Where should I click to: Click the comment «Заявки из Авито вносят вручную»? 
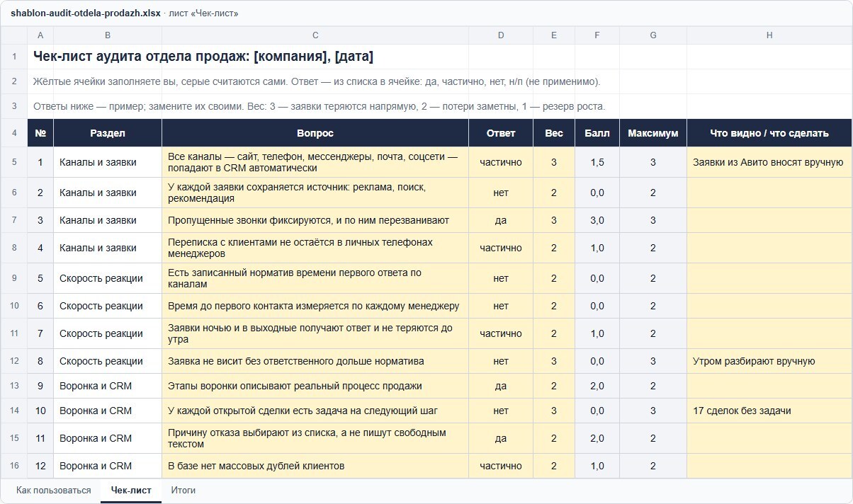pyautogui.click(x=768, y=162)
